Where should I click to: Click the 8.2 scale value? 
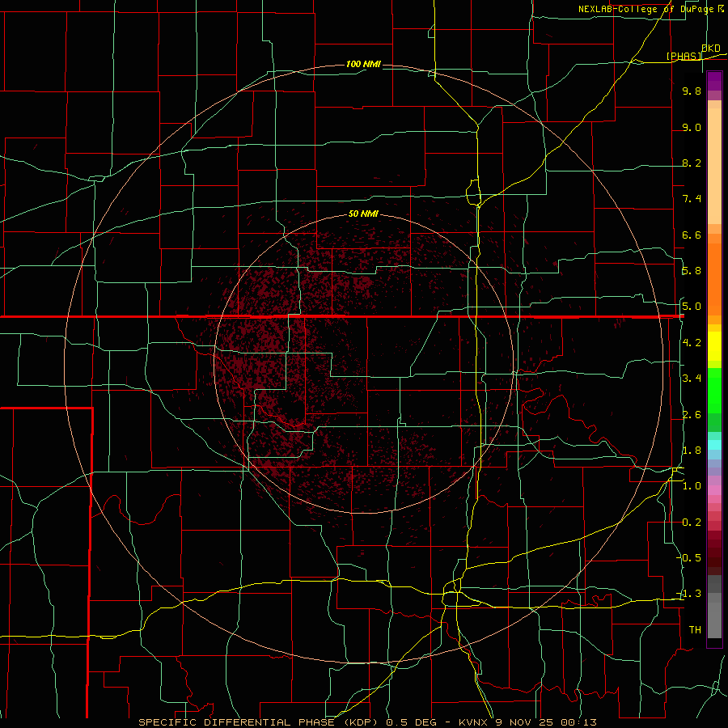coord(692,163)
